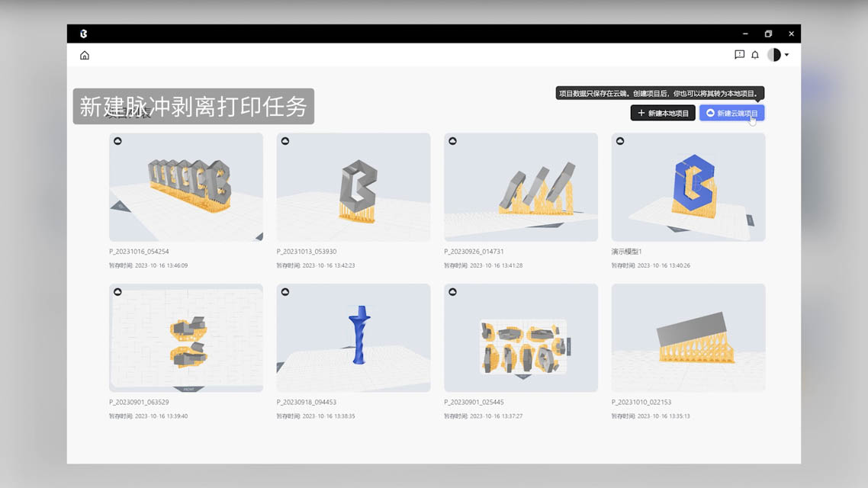Viewport: 868px width, 488px height.
Task: Open project thumbnail P_20231016_054254
Action: pos(186,187)
